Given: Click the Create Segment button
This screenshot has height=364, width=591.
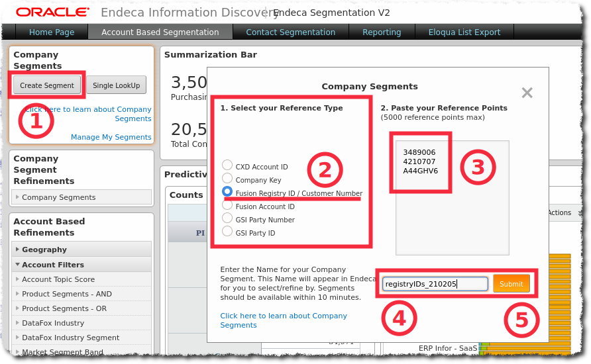Looking at the screenshot, I should (x=47, y=85).
